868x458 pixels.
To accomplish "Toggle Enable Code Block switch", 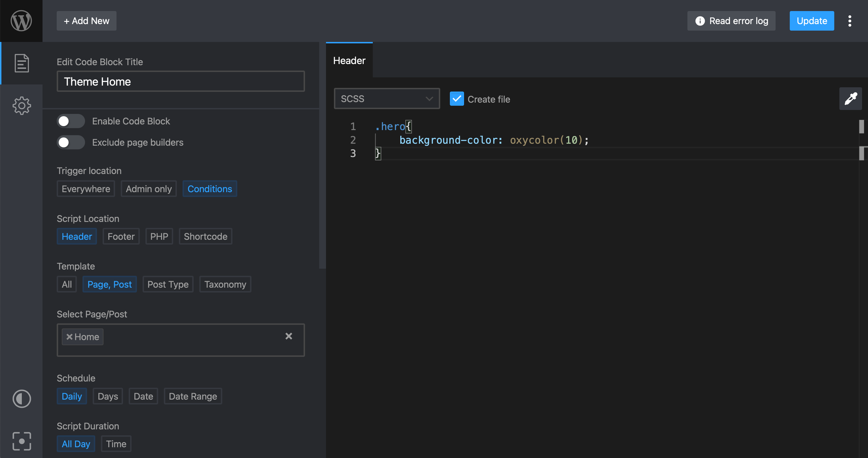I will point(71,121).
